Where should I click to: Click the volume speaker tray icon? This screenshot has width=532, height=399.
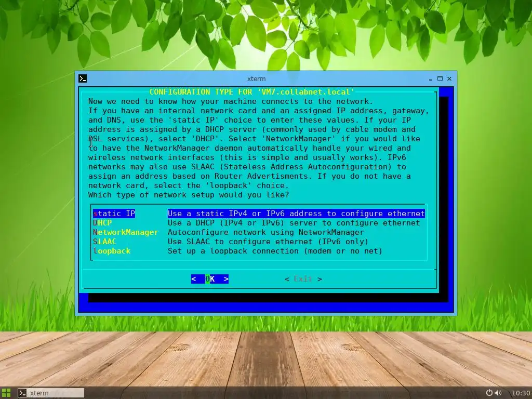coord(498,393)
